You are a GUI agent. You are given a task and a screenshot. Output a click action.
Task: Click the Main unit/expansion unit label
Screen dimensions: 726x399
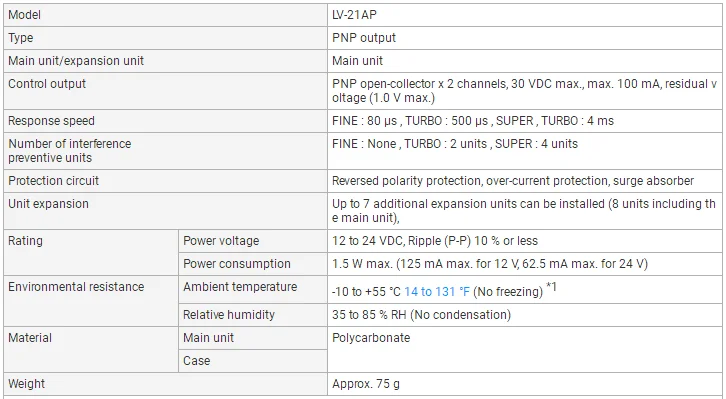[x=76, y=61]
